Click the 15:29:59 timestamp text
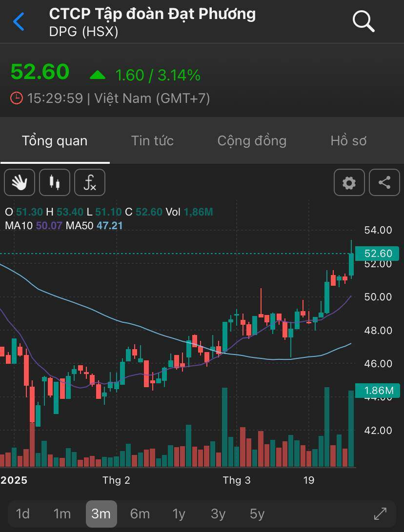Viewport: 404px width, 532px height. coord(55,99)
